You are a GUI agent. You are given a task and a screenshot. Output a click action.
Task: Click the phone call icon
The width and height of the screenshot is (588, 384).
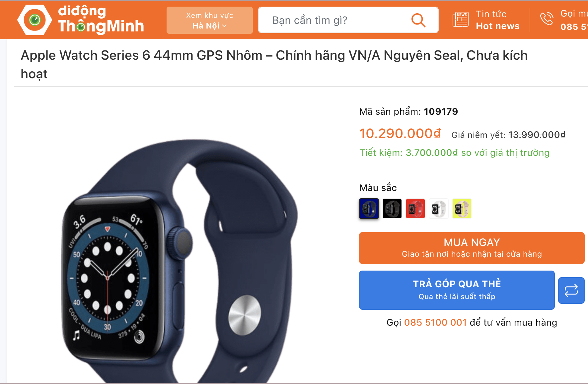[x=547, y=19]
